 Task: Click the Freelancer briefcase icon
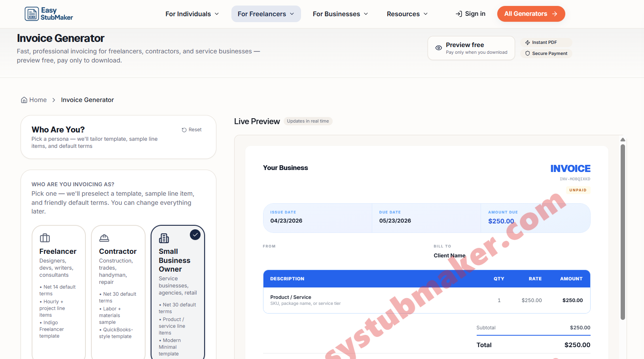pyautogui.click(x=45, y=238)
